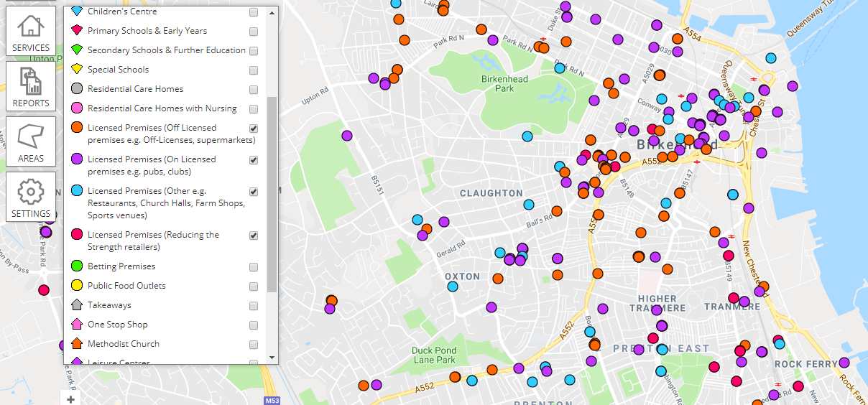Click the HIGHER TRANMERE map label
This screenshot has height=405, width=868.
657,303
